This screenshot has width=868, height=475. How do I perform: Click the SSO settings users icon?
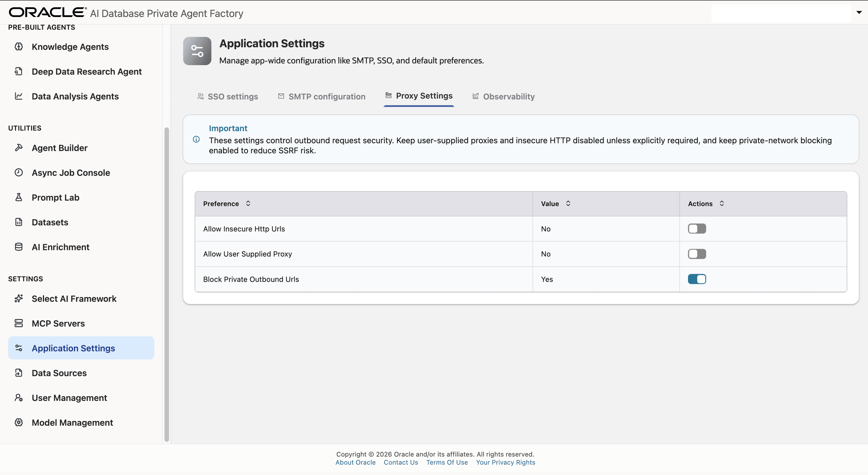coord(200,97)
